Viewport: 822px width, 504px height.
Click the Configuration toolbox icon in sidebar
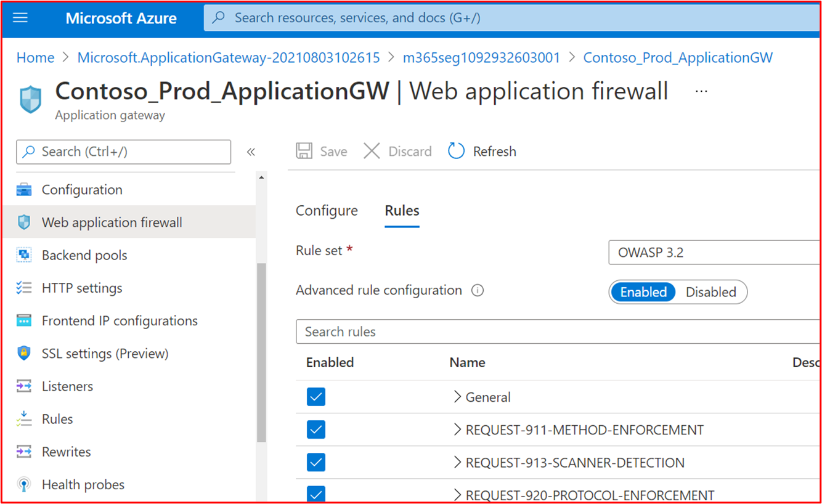(x=24, y=190)
